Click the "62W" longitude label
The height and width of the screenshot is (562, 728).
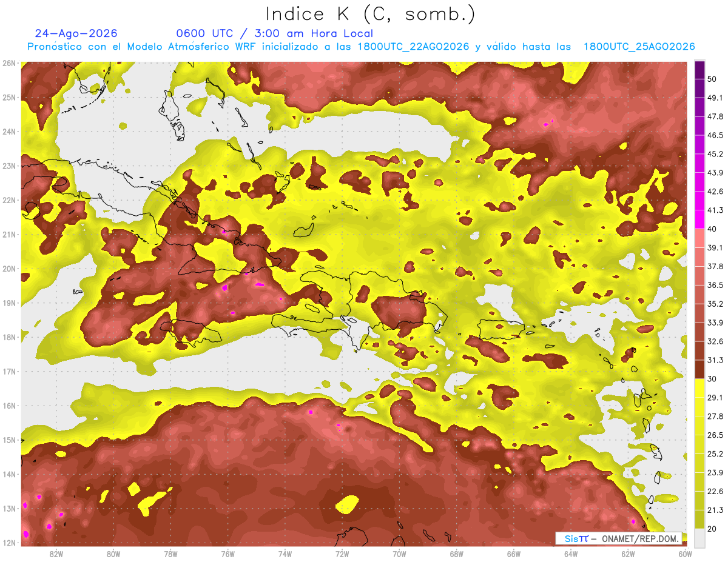(x=629, y=554)
